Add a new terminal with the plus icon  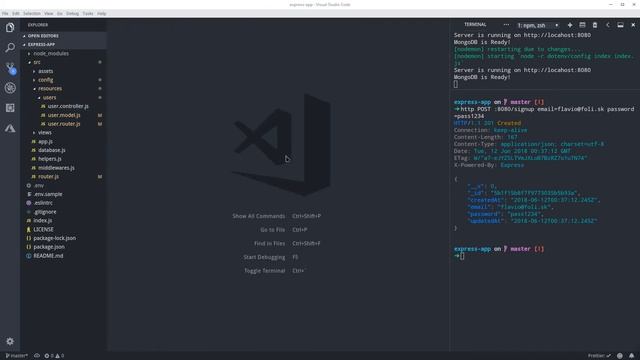pos(570,25)
